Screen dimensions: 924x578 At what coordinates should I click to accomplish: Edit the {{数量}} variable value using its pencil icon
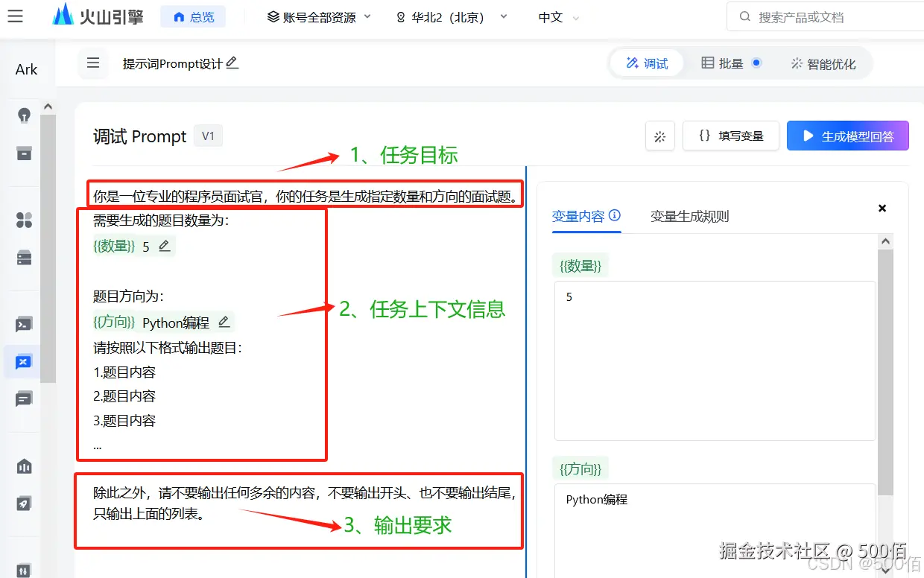(164, 246)
